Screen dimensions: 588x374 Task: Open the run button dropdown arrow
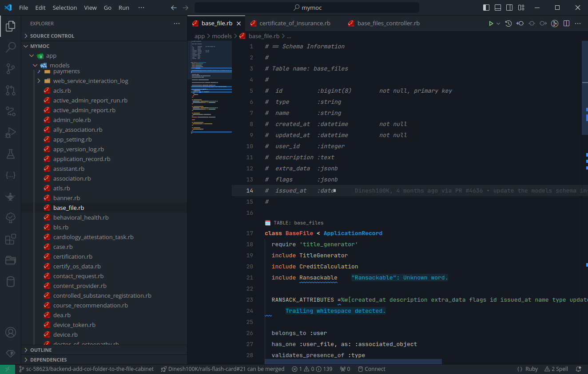(498, 24)
